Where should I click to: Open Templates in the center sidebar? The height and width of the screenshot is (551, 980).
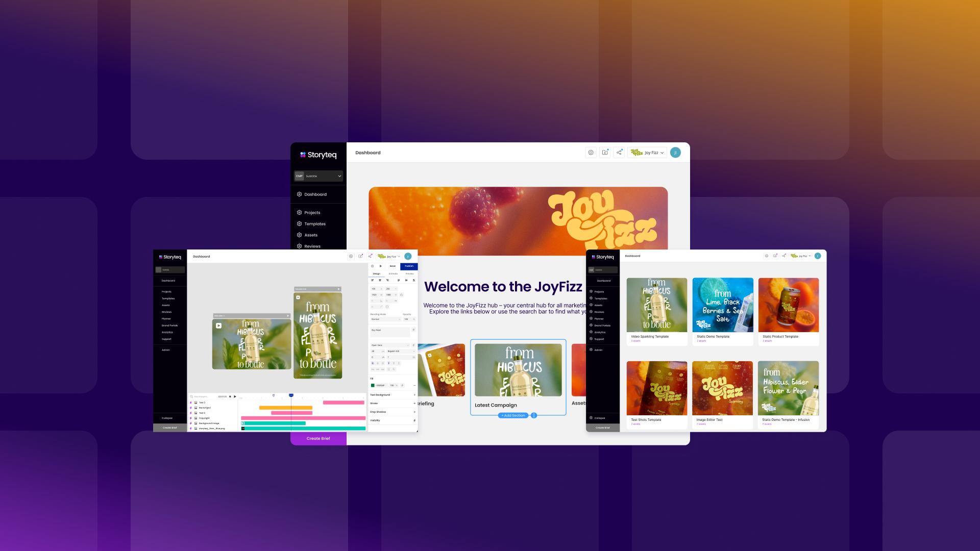314,224
